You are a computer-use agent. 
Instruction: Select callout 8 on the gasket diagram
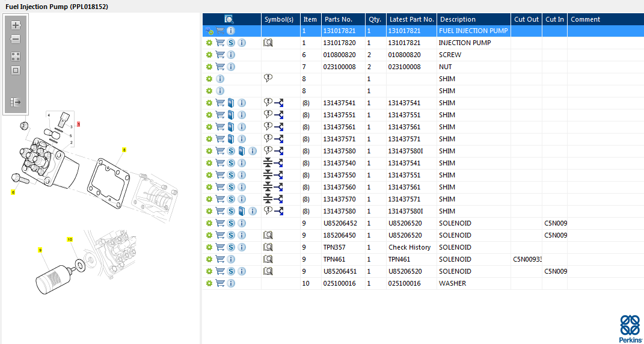[124, 150]
